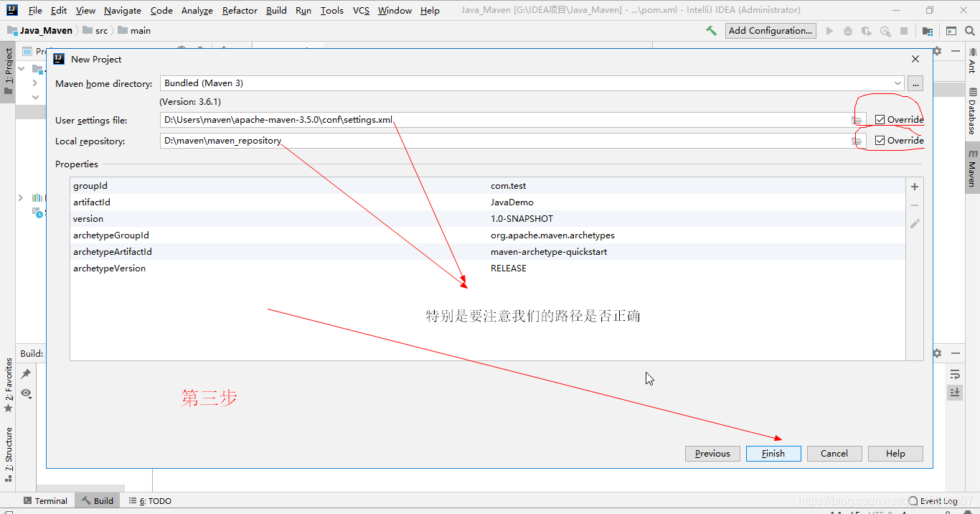The width and height of the screenshot is (980, 514).
Task: Open the Navigate menu
Action: [x=122, y=10]
